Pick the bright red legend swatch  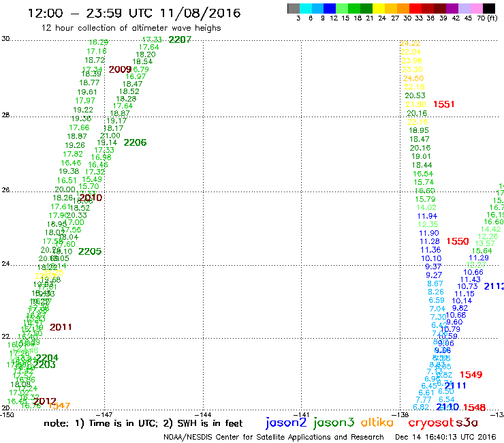(x=415, y=8)
